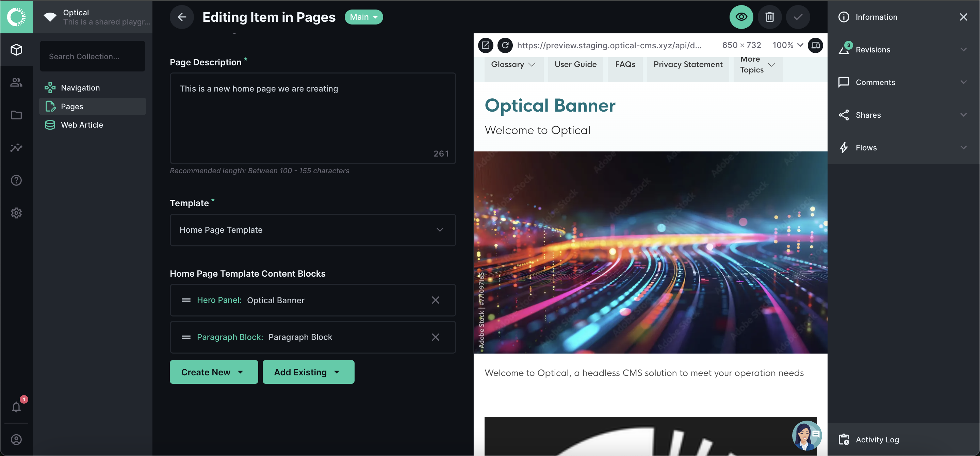Open Settings via the gear icon
Screen dimensions: 980x456
[16, 213]
